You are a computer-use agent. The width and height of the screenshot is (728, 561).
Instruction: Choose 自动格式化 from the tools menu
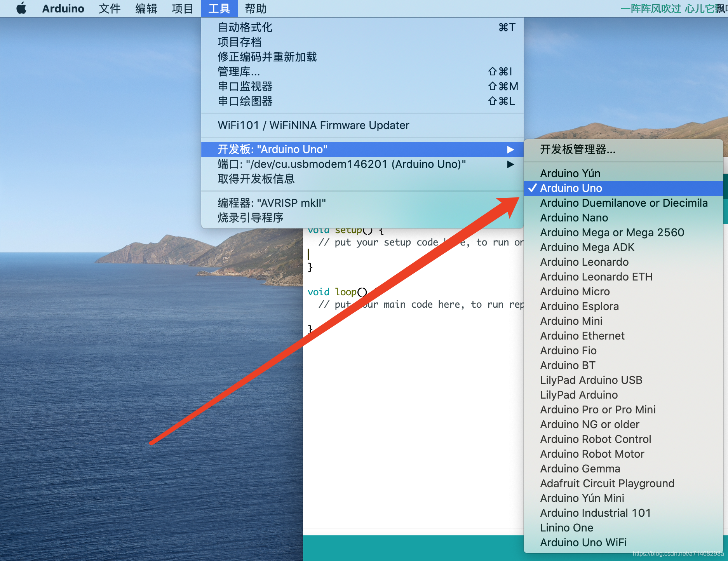[x=362, y=27]
